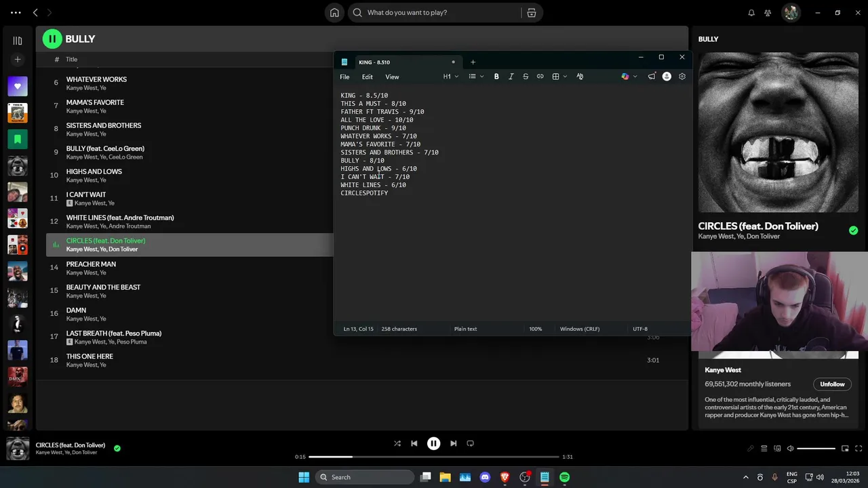Remove CIRCLES from Liked Songs in bottom bar
Screen dimensions: 868x488
pyautogui.click(x=117, y=448)
